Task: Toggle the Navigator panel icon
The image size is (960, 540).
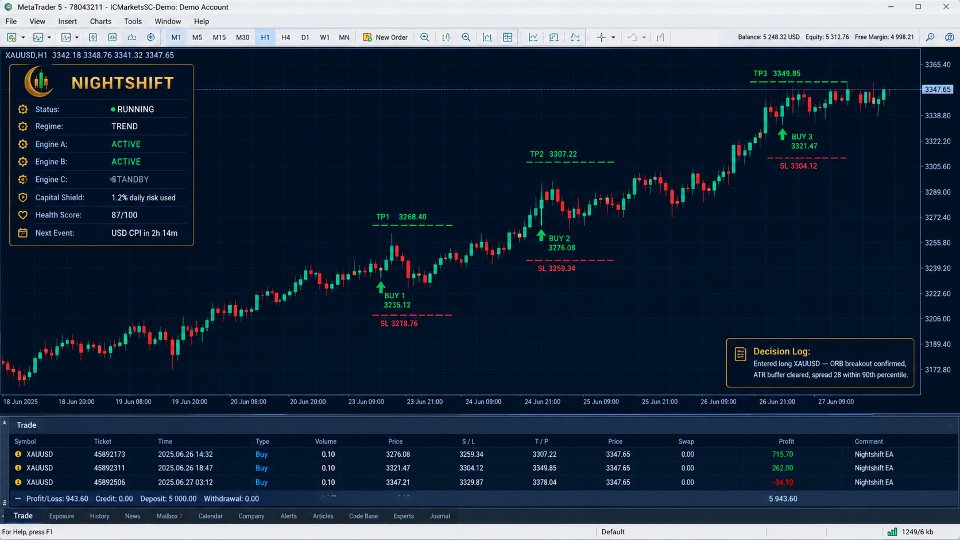Action: (132, 37)
